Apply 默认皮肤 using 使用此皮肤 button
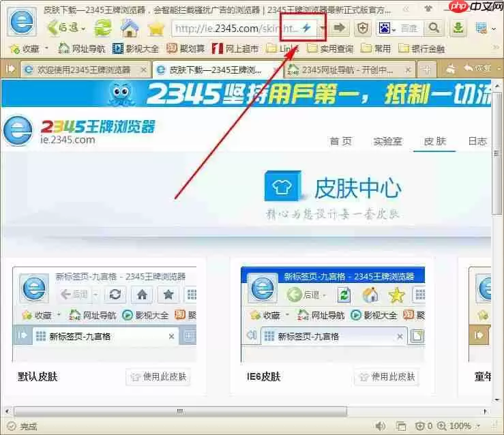The width and height of the screenshot is (504, 435). (158, 376)
